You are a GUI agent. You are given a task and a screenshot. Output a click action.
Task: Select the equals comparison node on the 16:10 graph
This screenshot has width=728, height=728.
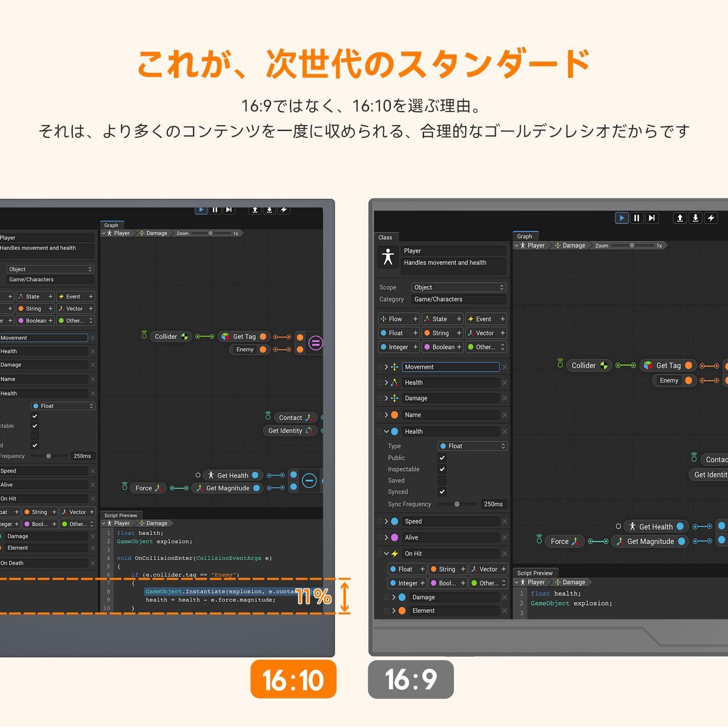(315, 343)
